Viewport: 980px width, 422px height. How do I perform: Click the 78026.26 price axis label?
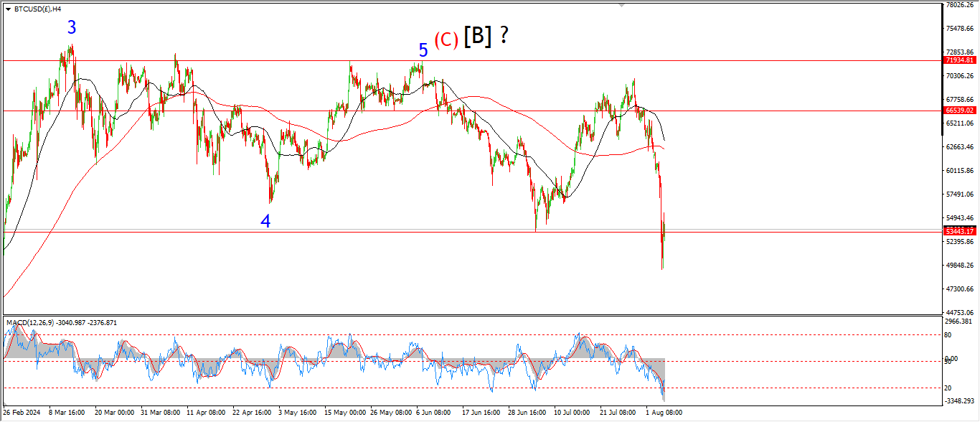point(959,5)
